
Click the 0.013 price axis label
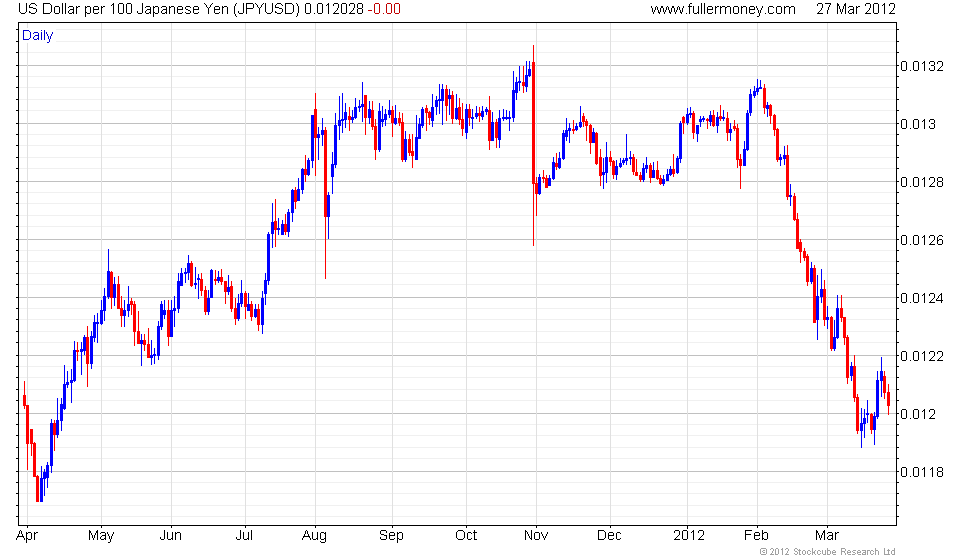tap(918, 124)
